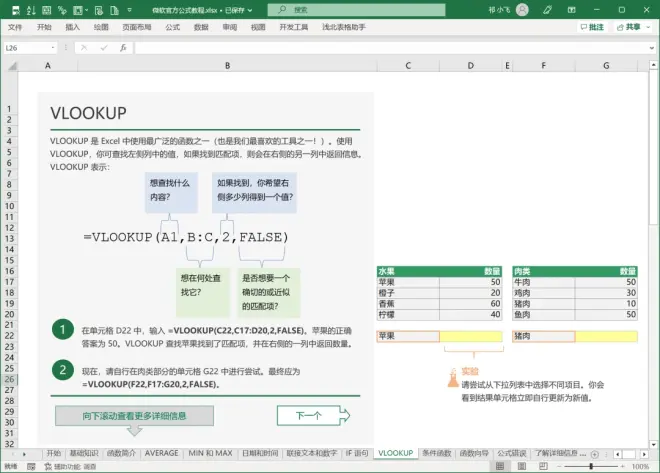Click the fx insert function icon
Image resolution: width=660 pixels, height=473 pixels.
click(123, 48)
